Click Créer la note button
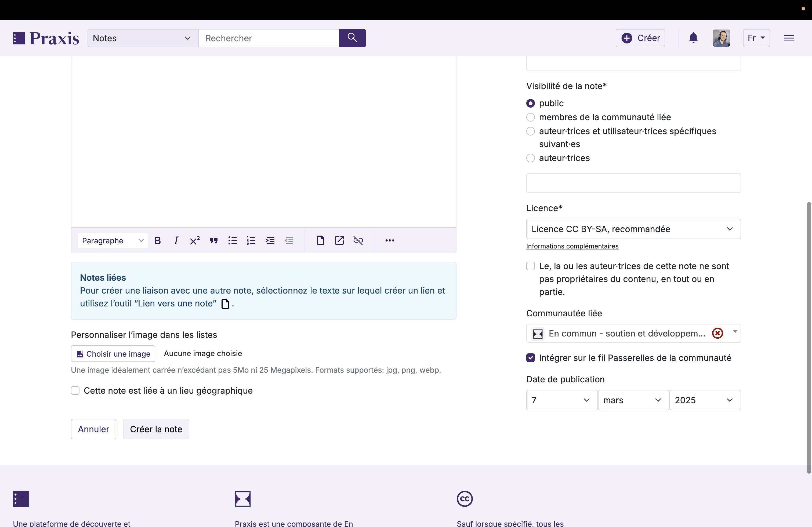This screenshot has height=527, width=812. point(156,429)
